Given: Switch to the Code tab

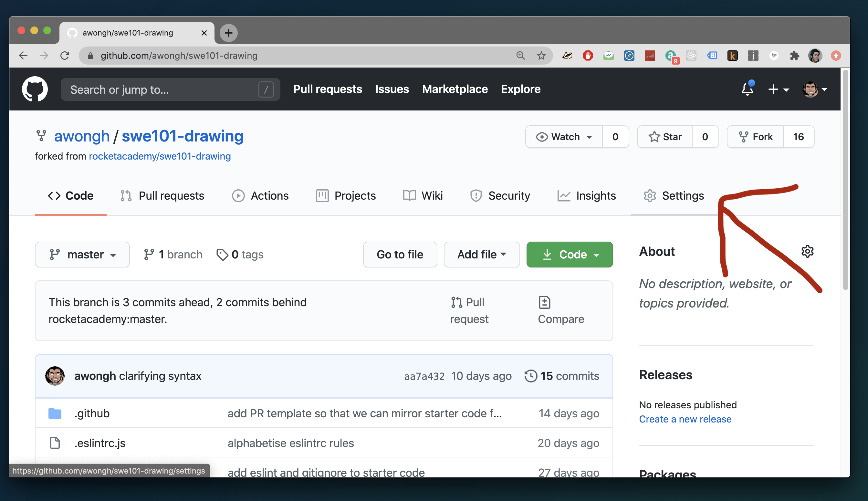Looking at the screenshot, I should pos(70,195).
